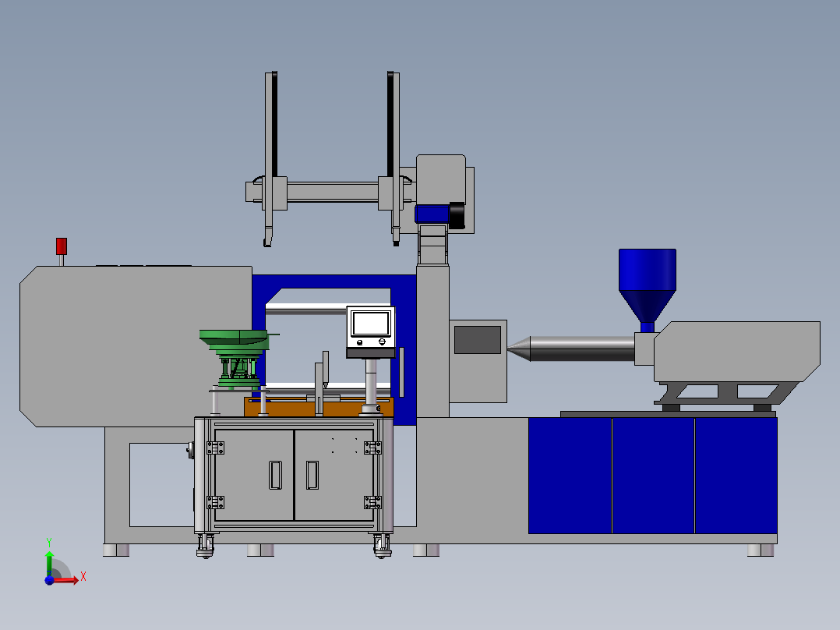Viewport: 840px width, 630px height.
Task: Click the red X axis arrow of the triad
Action: 66,580
